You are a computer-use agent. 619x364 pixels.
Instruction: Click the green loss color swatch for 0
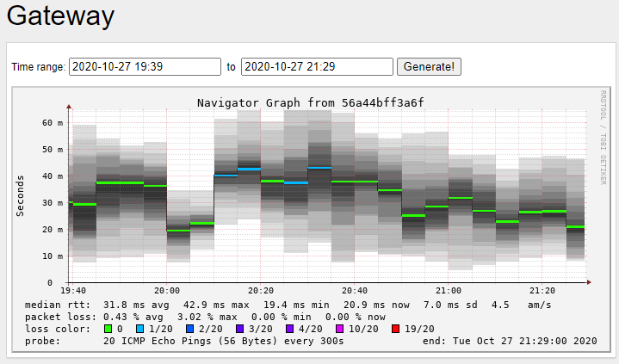[108, 329]
